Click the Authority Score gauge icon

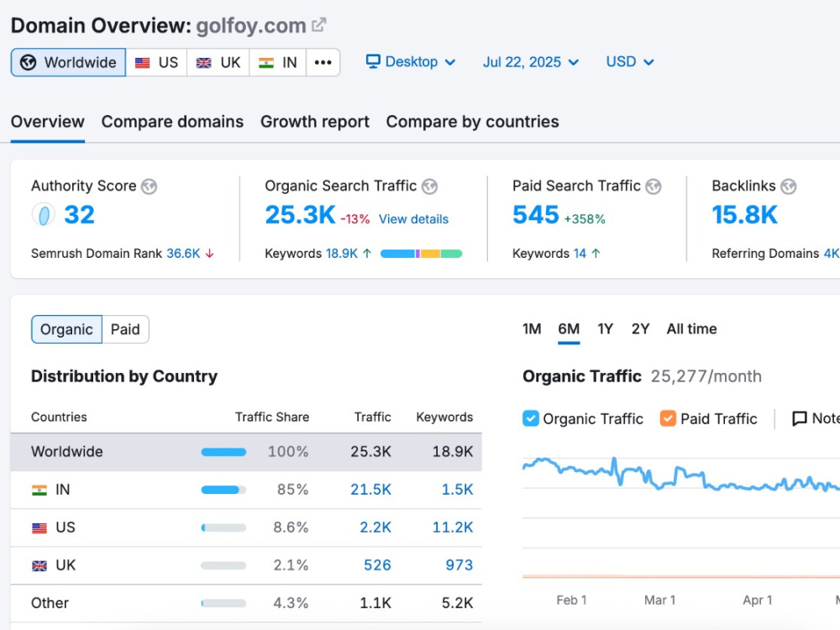coord(44,215)
